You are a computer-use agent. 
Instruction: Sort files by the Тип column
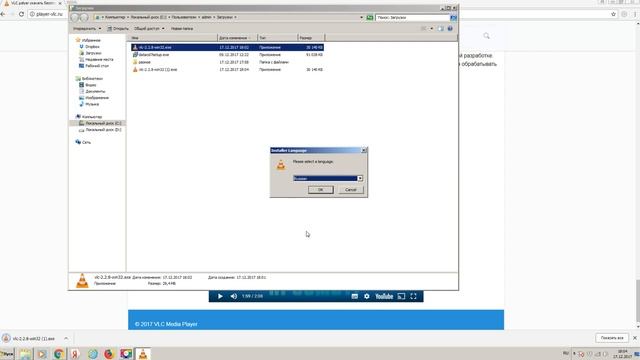click(278, 38)
